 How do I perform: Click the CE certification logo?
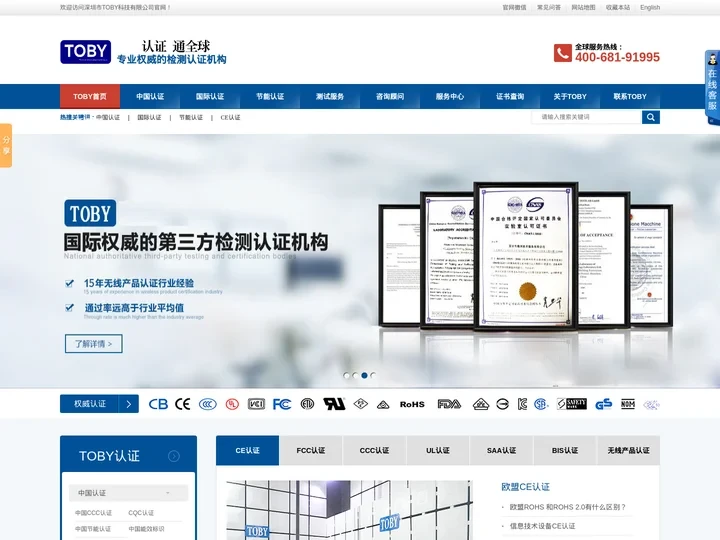[x=182, y=404]
